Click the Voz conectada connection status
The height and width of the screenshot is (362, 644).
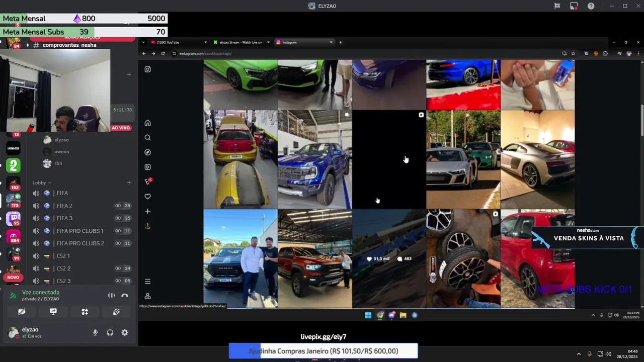point(41,292)
